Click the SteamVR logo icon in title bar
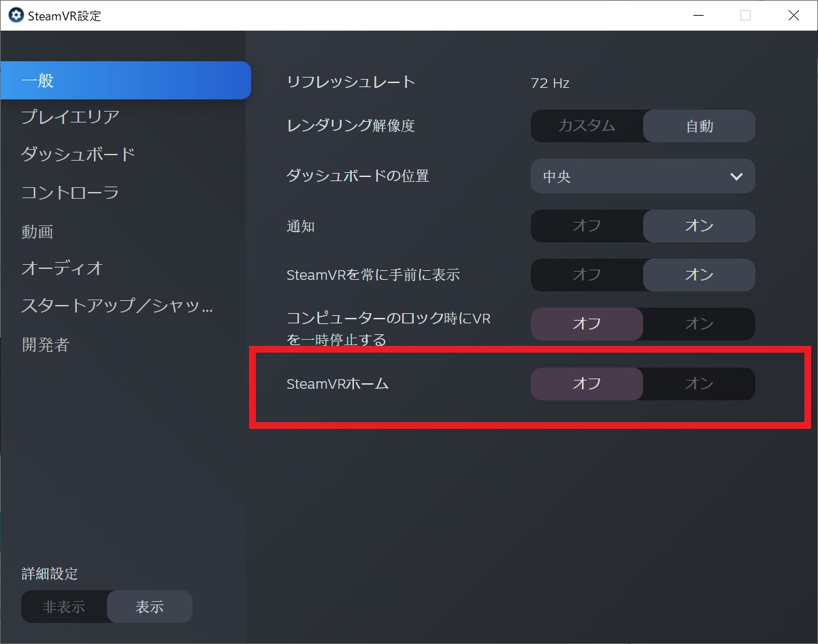The width and height of the screenshot is (818, 644). click(x=16, y=15)
